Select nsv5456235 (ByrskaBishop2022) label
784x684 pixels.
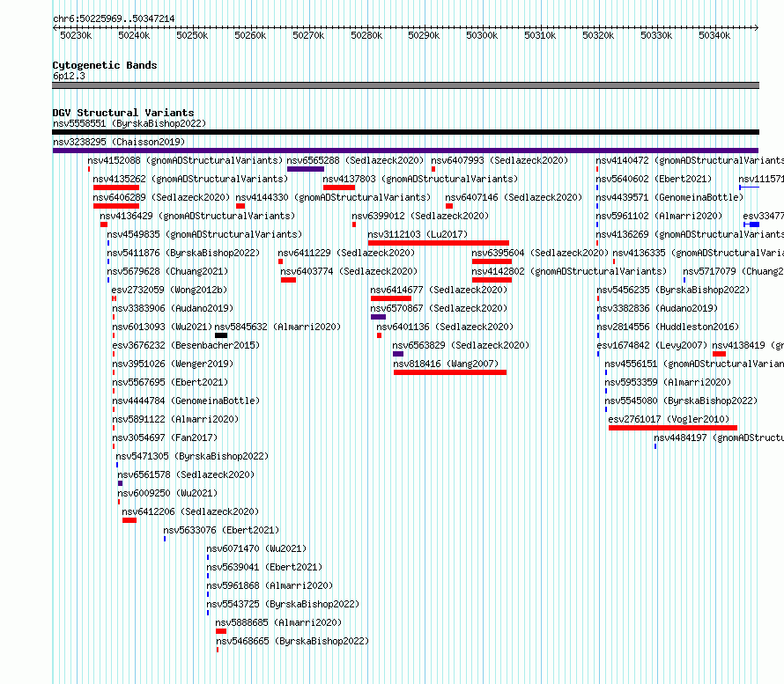[673, 290]
